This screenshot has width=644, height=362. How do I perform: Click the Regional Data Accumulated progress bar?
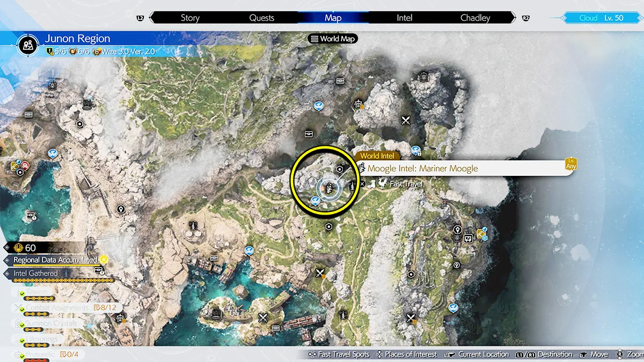pyautogui.click(x=56, y=265)
